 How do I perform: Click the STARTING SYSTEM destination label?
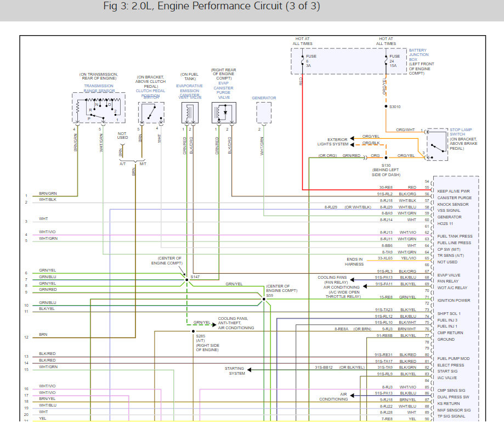[x=235, y=371]
